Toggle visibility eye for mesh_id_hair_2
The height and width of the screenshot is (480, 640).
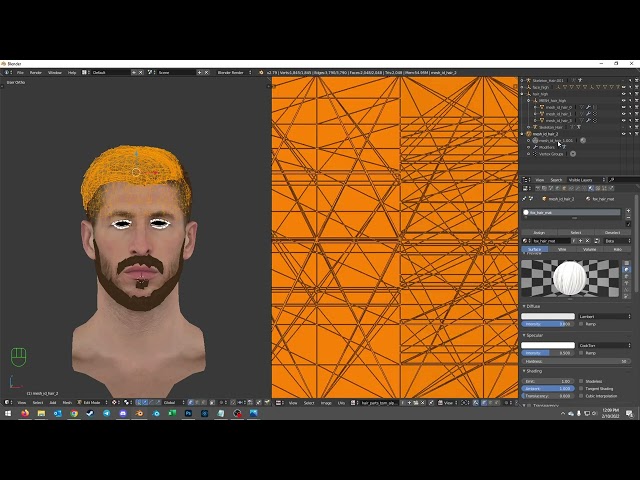tap(623, 134)
